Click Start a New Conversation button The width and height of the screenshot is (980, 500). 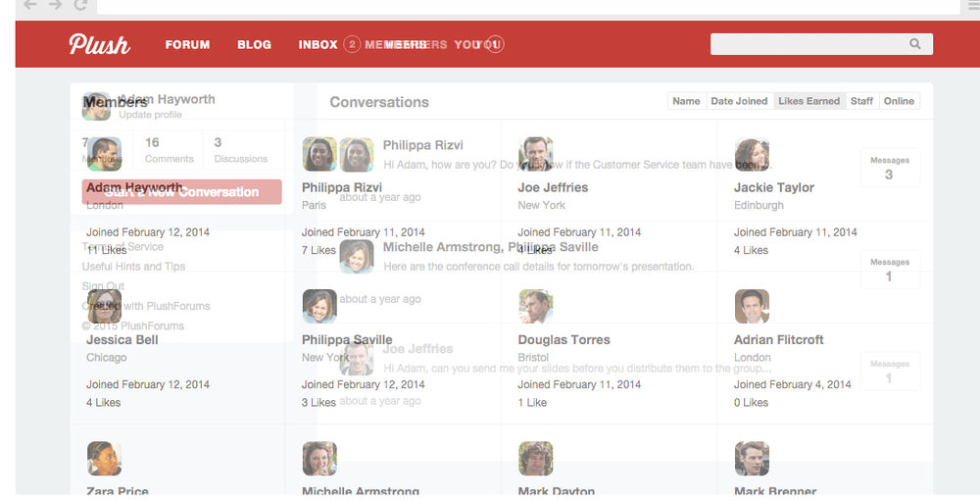click(x=182, y=192)
